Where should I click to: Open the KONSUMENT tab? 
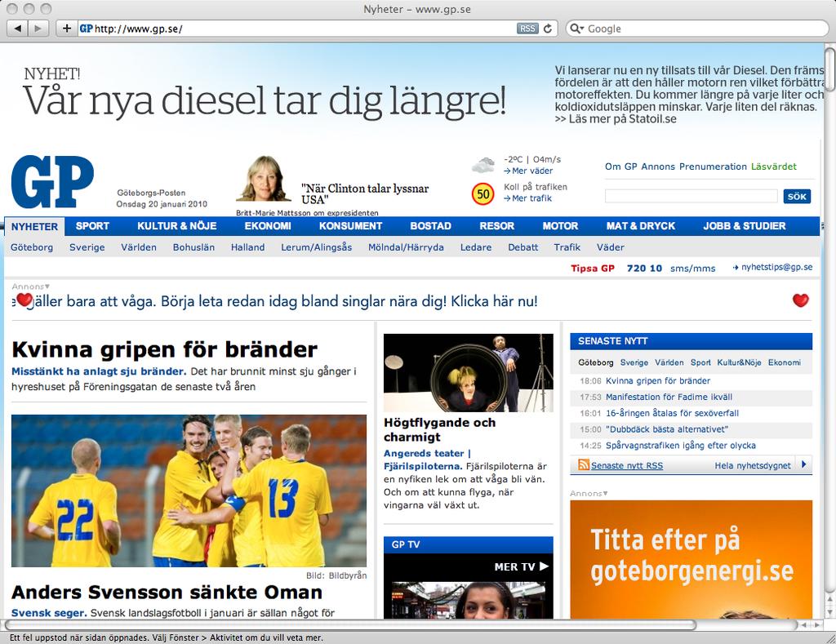tap(351, 226)
